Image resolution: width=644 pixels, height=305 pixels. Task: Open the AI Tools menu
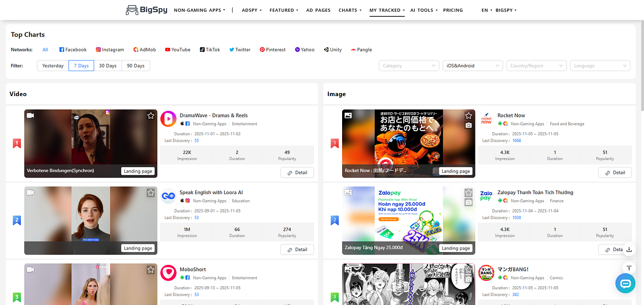[x=424, y=10]
